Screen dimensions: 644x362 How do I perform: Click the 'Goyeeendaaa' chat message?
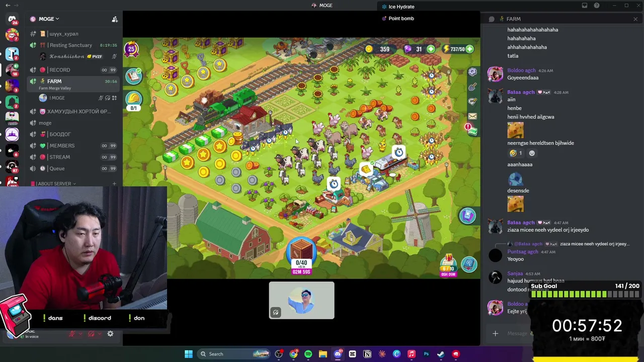tap(523, 78)
